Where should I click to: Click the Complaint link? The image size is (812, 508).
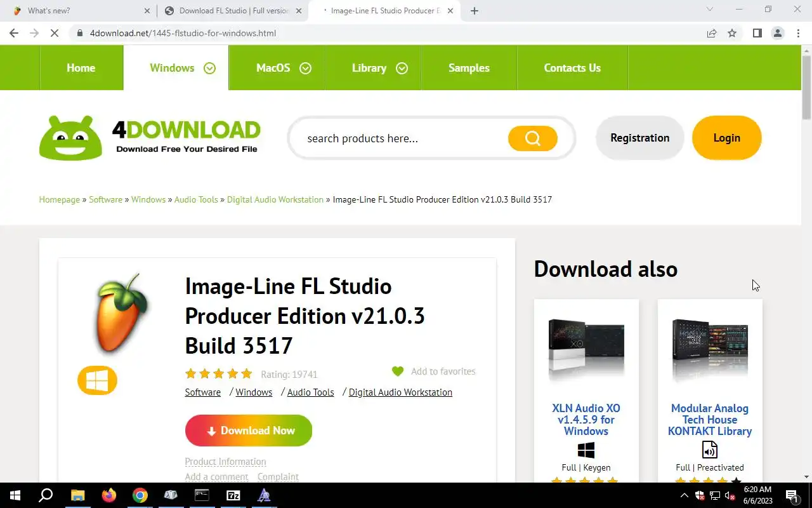pos(278,477)
